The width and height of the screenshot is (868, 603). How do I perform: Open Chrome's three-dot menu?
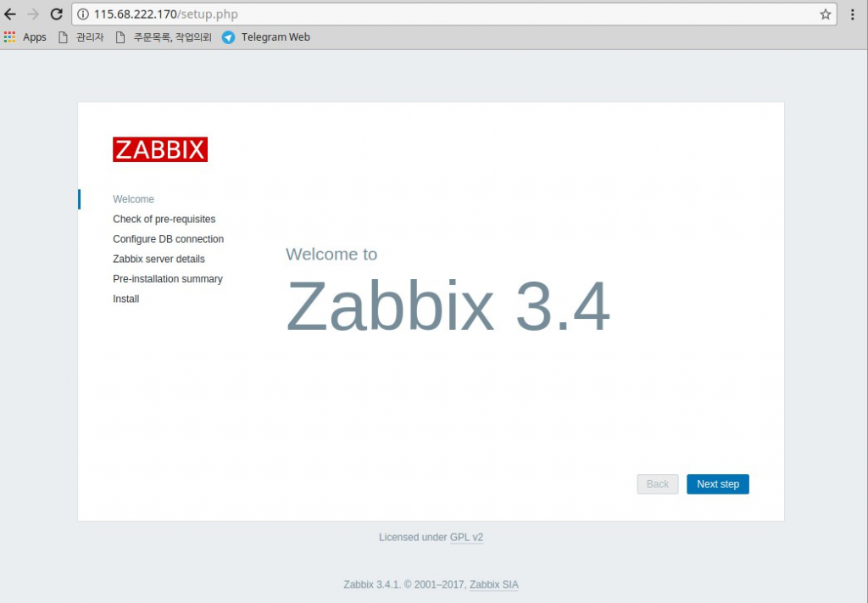point(853,14)
